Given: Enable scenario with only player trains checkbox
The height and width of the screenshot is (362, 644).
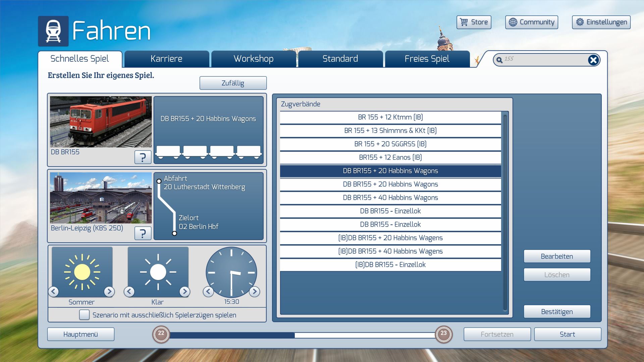Looking at the screenshot, I should pyautogui.click(x=84, y=315).
